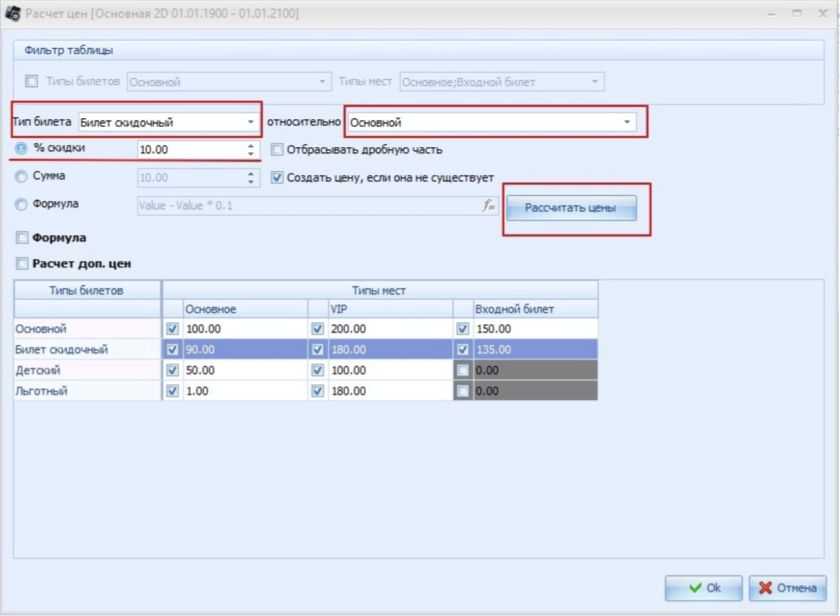
Task: Uncheck Детский row Основное checkbox
Action: tap(172, 370)
